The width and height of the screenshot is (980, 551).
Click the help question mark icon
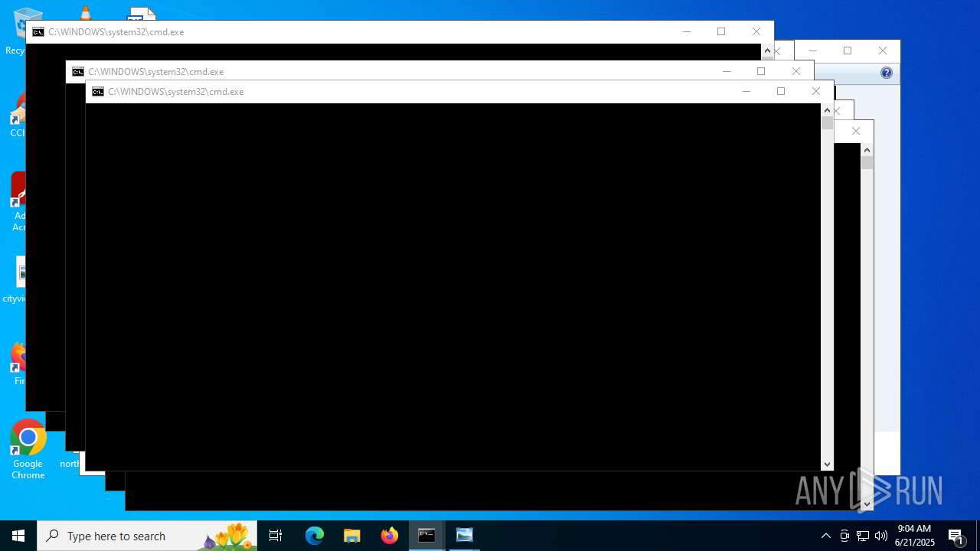pos(887,73)
